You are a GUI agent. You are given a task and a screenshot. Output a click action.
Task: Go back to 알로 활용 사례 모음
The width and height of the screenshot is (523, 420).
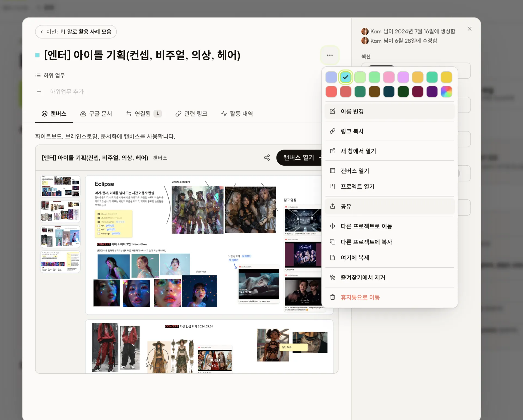coord(76,32)
